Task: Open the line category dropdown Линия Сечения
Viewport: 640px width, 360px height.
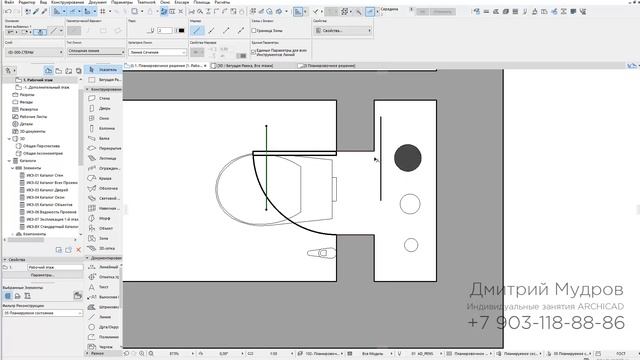Action: tap(158, 52)
